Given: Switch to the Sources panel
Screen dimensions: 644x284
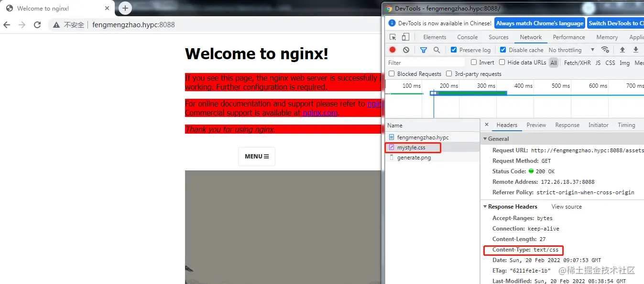Looking at the screenshot, I should [498, 37].
